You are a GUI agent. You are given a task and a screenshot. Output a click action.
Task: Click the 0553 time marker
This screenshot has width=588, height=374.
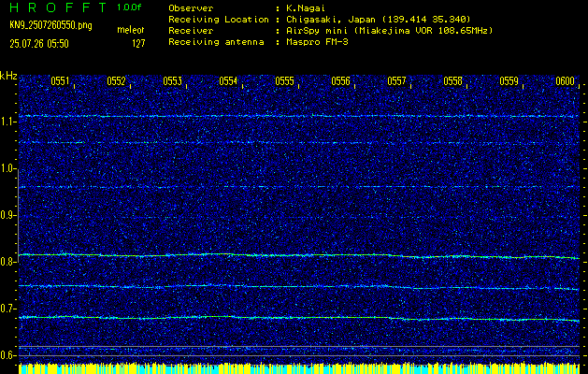coord(173,81)
